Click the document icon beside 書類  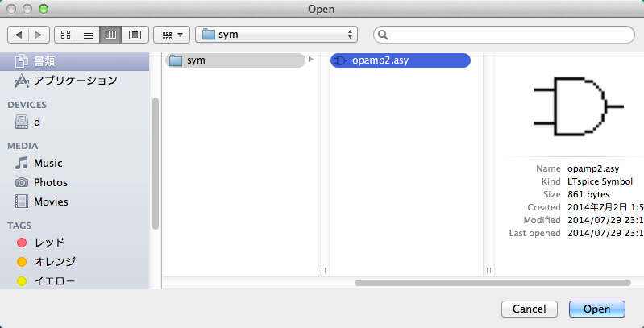[22, 61]
